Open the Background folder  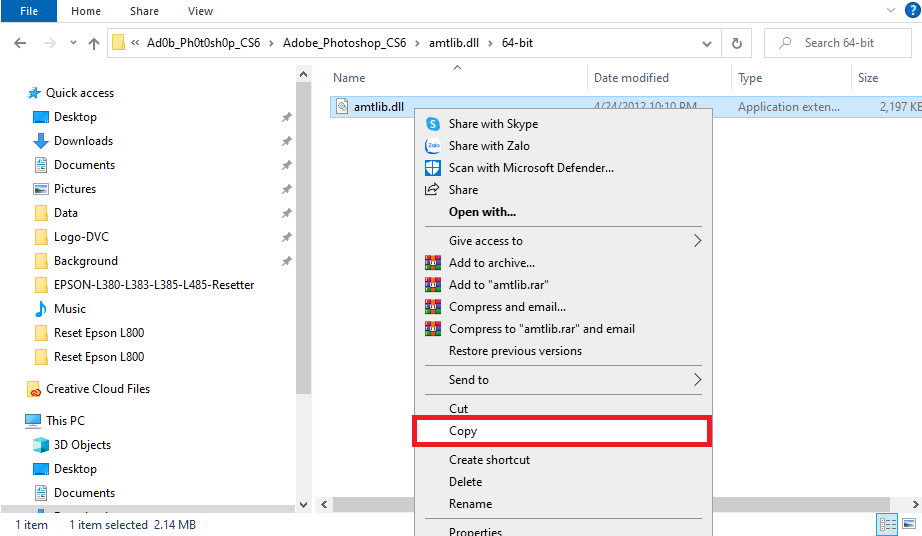pos(85,261)
